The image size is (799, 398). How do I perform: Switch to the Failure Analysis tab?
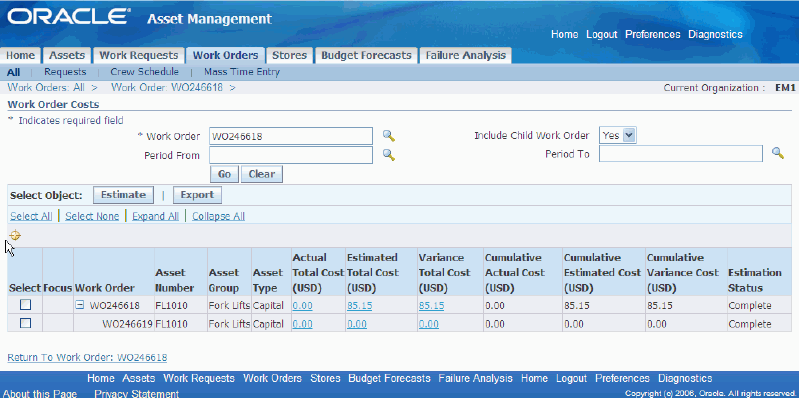[x=465, y=56]
